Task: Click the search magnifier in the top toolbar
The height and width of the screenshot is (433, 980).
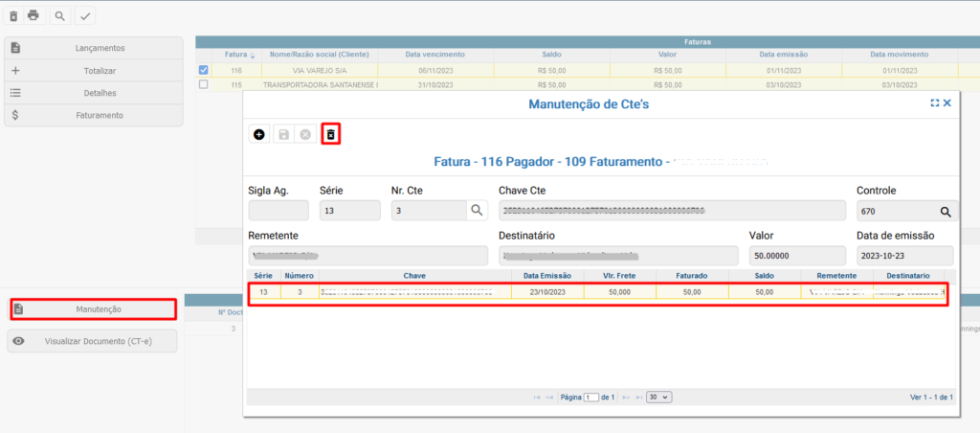Action: [x=59, y=15]
